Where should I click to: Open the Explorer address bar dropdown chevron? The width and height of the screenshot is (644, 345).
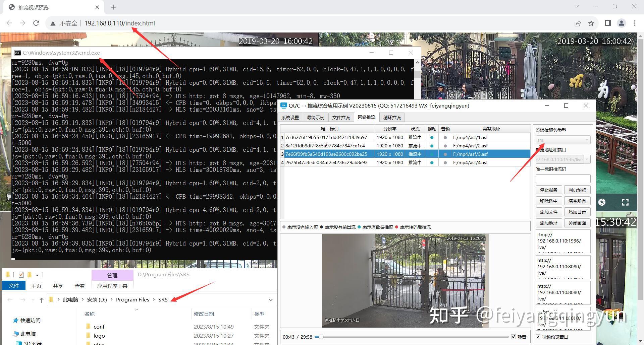(x=270, y=299)
